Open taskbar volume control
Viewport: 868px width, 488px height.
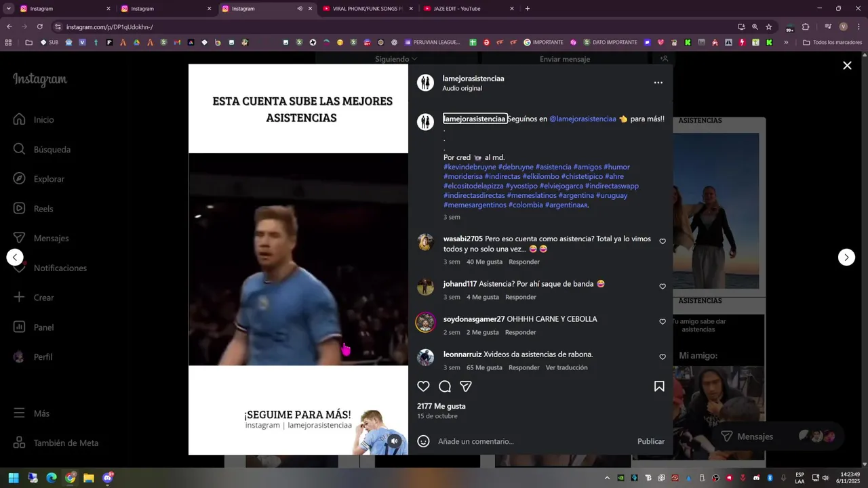[825, 478]
